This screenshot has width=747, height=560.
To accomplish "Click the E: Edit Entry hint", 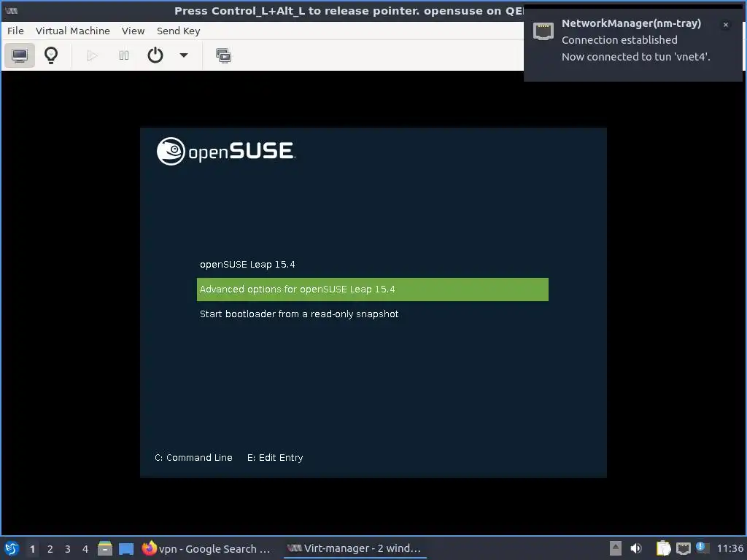I will [275, 458].
